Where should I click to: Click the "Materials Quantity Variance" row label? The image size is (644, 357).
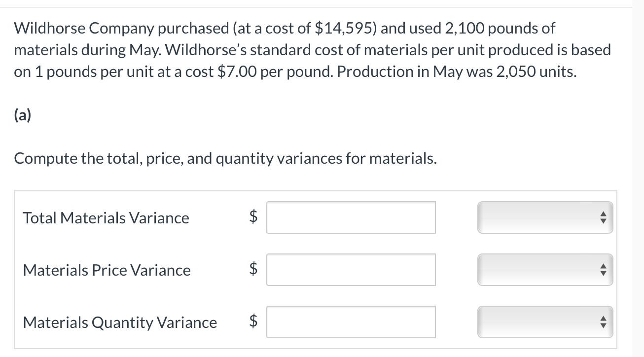point(120,322)
